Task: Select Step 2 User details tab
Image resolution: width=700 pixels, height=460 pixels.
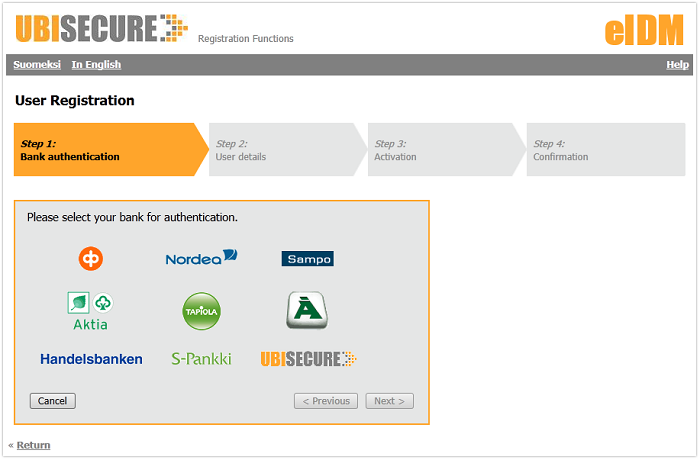Action: coord(286,150)
